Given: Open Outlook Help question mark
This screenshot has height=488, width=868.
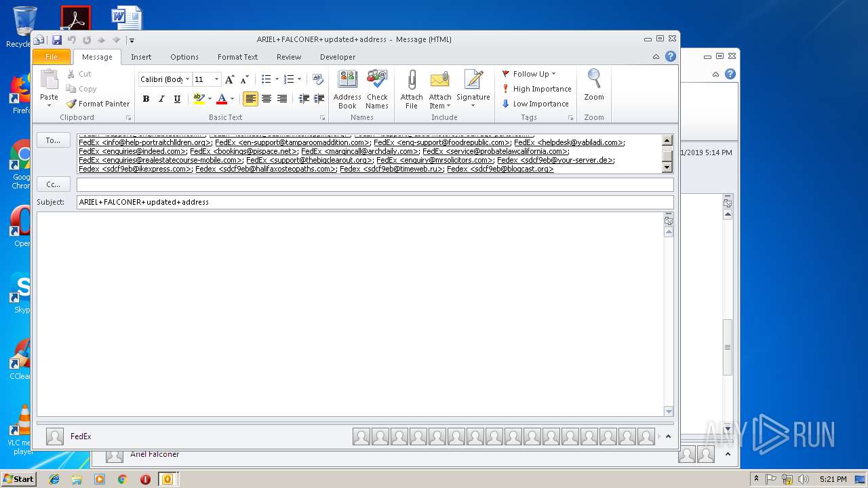Looking at the screenshot, I should pyautogui.click(x=670, y=57).
